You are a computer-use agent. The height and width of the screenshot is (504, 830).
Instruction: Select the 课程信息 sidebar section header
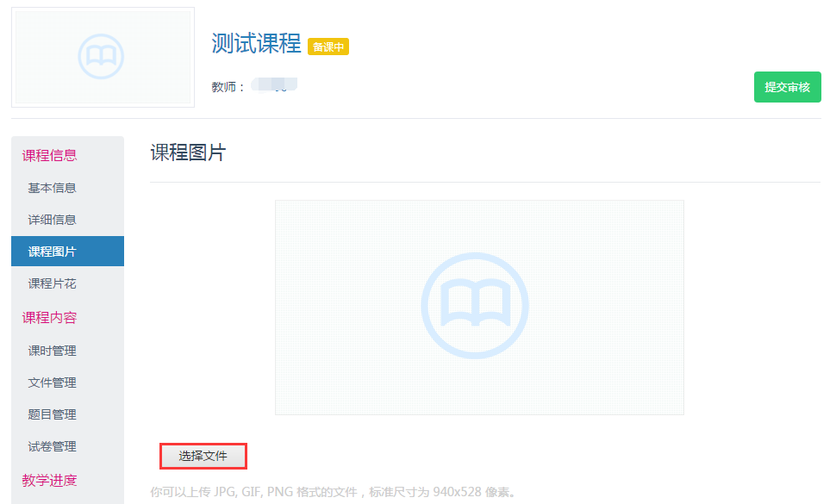click(x=49, y=155)
